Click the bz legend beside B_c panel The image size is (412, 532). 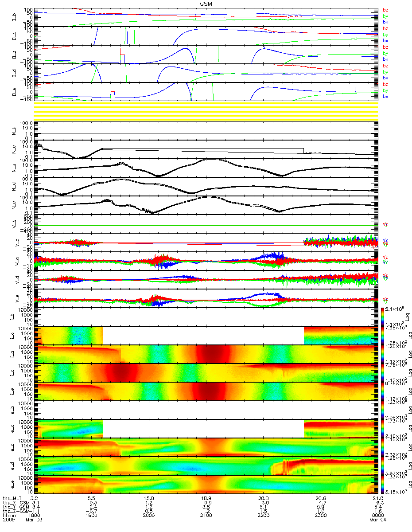click(385, 29)
